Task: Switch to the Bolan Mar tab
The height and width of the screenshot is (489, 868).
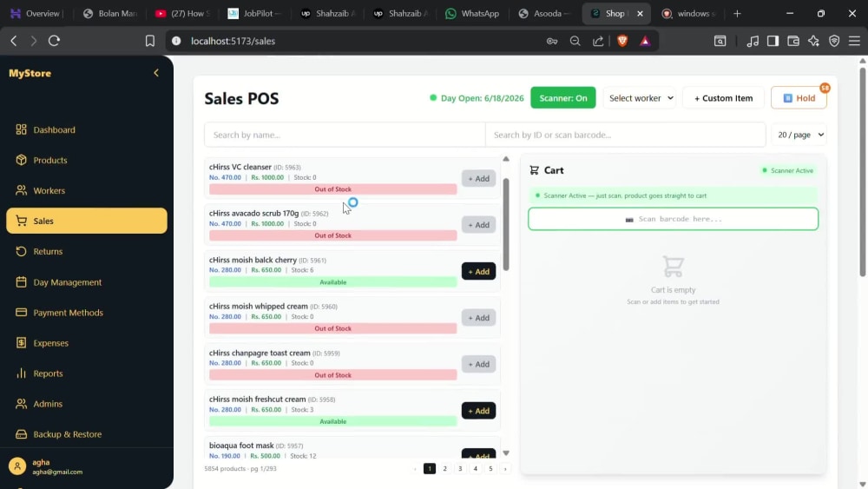Action: click(109, 13)
